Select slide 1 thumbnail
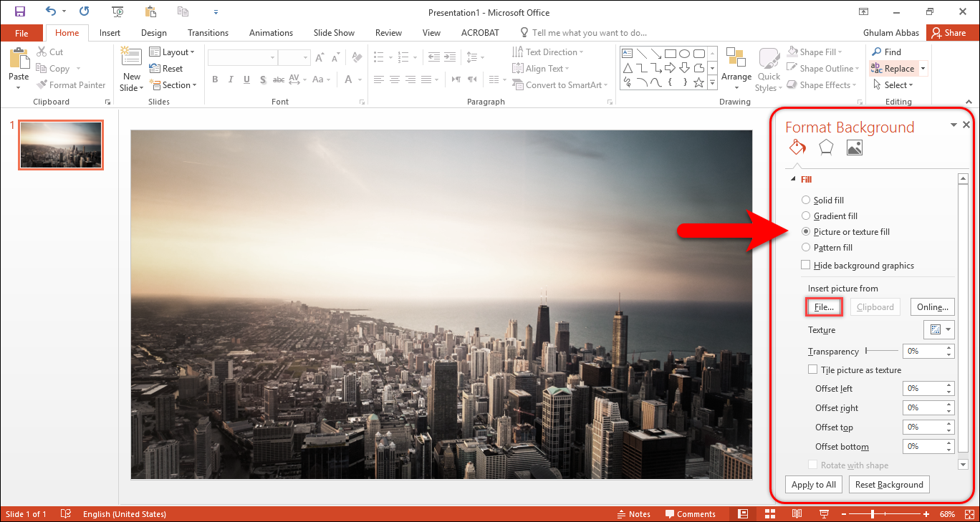 (x=61, y=145)
